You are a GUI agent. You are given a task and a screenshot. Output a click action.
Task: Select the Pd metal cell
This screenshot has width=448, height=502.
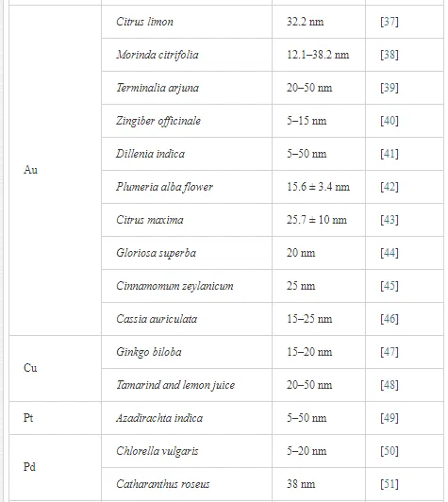(x=55, y=467)
